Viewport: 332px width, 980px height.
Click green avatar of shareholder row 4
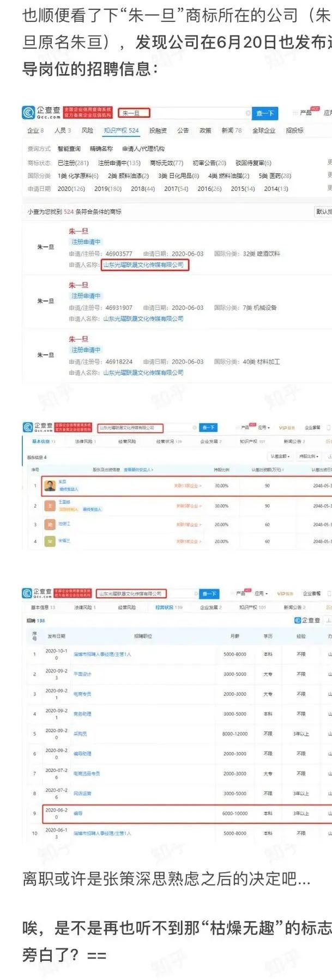click(x=50, y=542)
